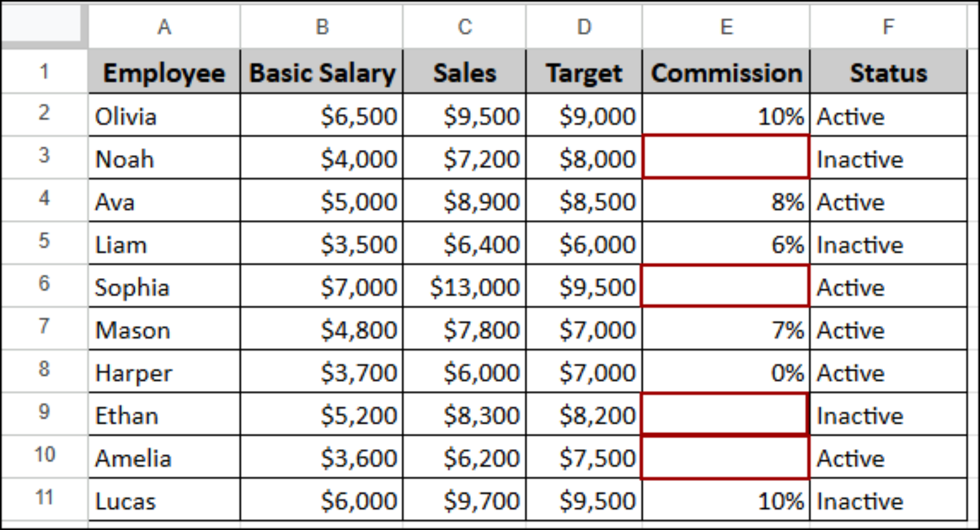980x530 pixels.
Task: Select the Status header cell
Action: [888, 73]
